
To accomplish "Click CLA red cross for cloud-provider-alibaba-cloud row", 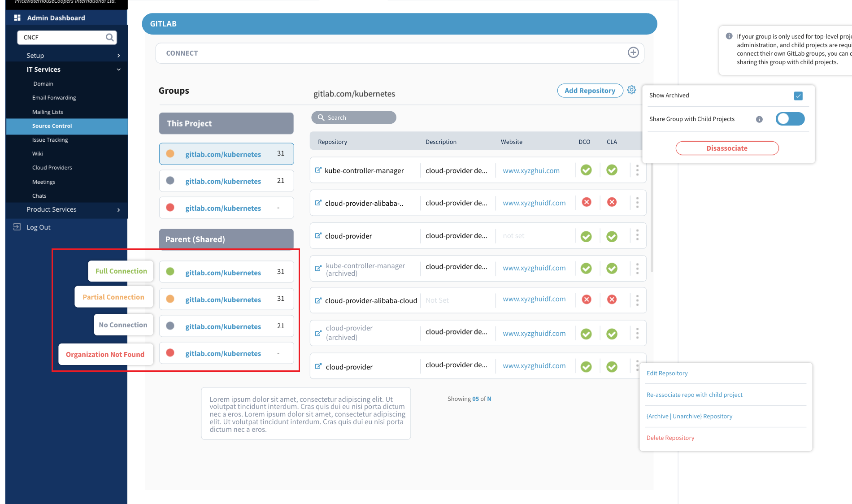I will [x=612, y=300].
